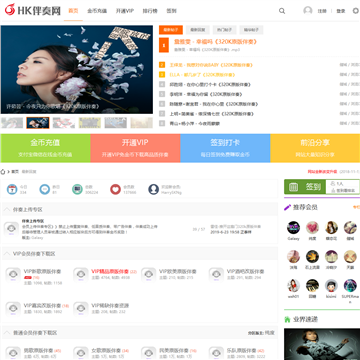Open 金币充值 in top navigation
The image size is (360, 360).
pos(97,11)
